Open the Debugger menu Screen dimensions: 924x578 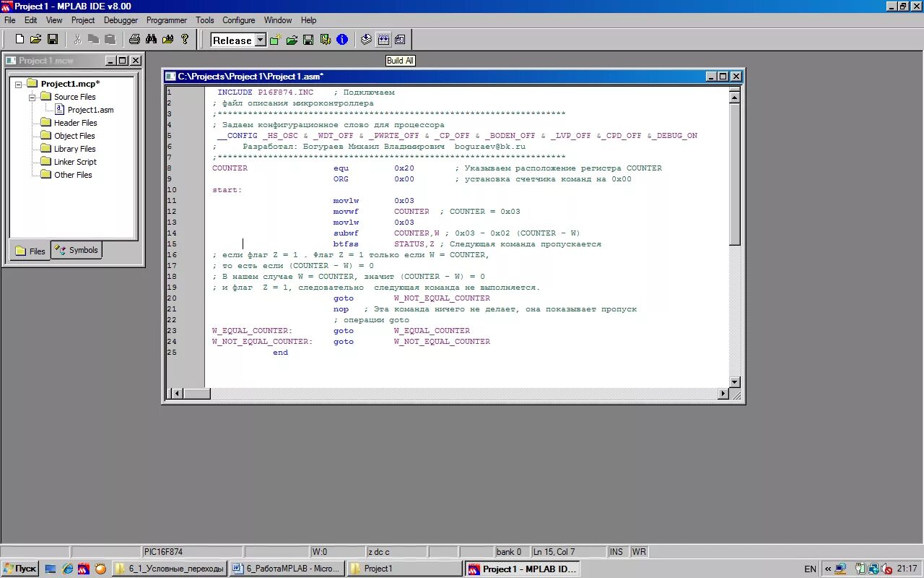coord(121,20)
